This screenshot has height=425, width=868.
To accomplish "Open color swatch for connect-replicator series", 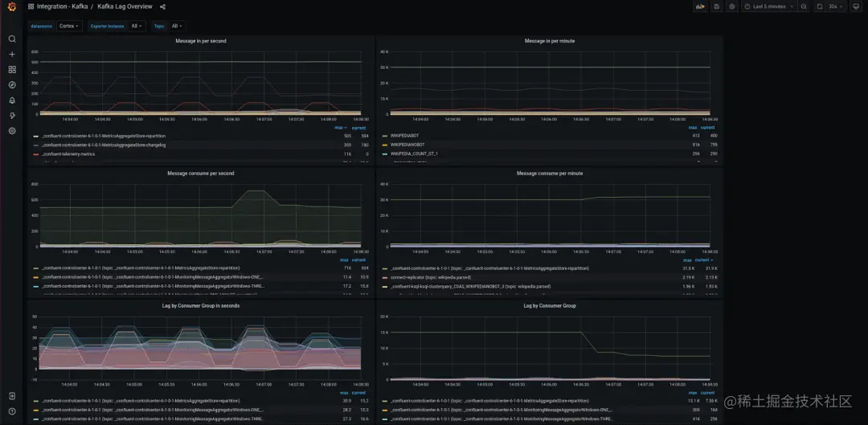I will 385,278.
